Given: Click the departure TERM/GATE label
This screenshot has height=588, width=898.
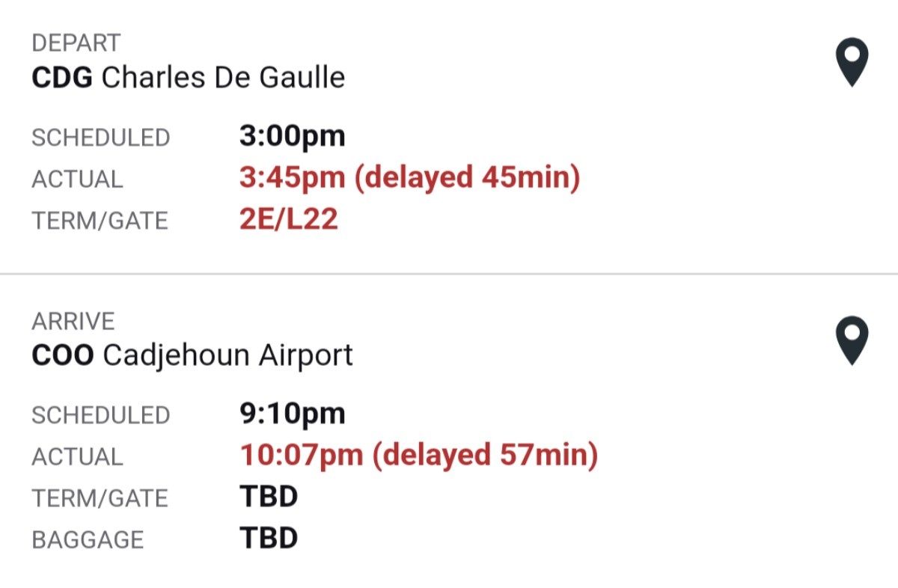Looking at the screenshot, I should [x=100, y=221].
